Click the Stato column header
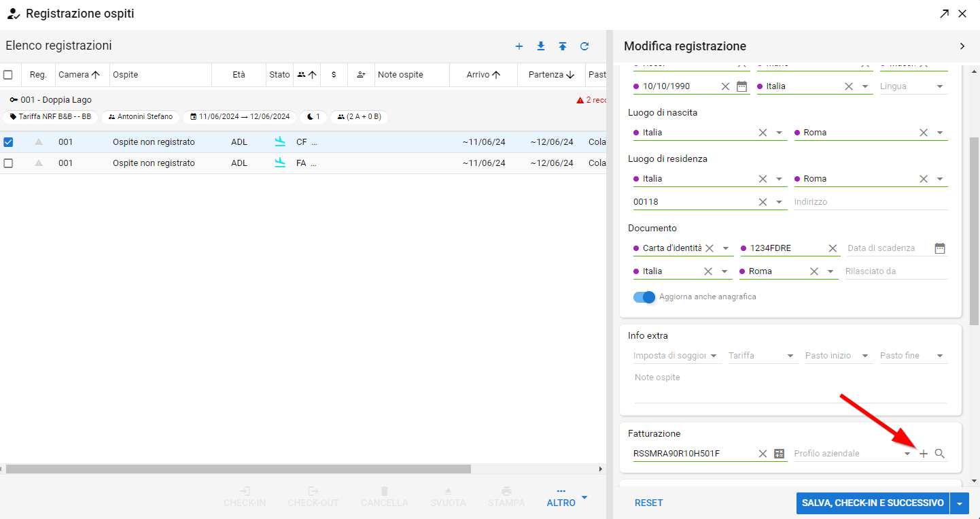The height and width of the screenshot is (519, 980). coord(279,75)
